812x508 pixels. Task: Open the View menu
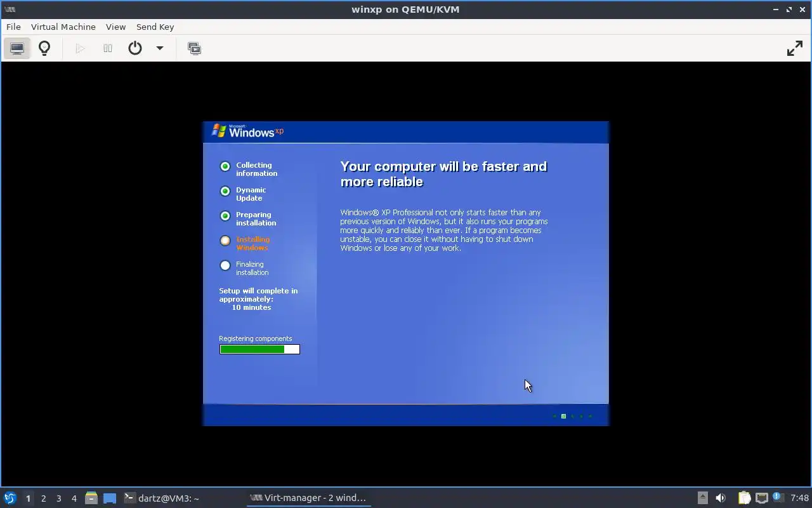(115, 27)
